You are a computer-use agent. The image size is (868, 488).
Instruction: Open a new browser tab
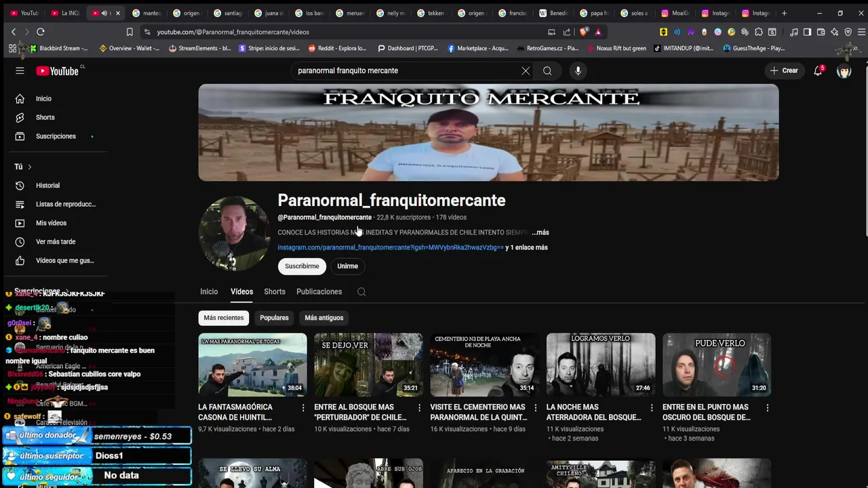coord(784,13)
